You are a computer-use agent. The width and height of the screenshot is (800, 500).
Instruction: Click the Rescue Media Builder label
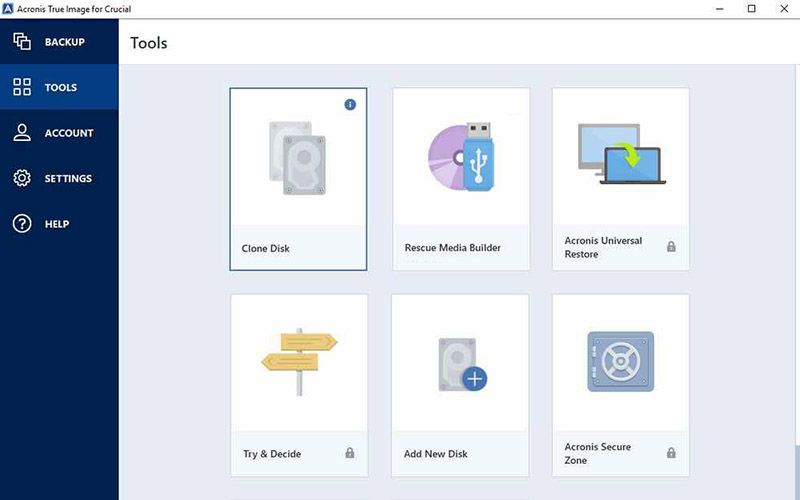[452, 247]
